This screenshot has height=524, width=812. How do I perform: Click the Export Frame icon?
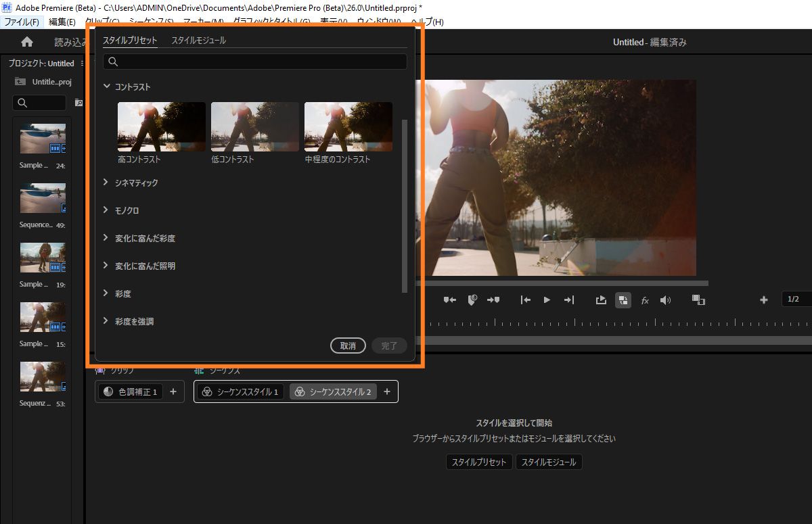pos(601,300)
